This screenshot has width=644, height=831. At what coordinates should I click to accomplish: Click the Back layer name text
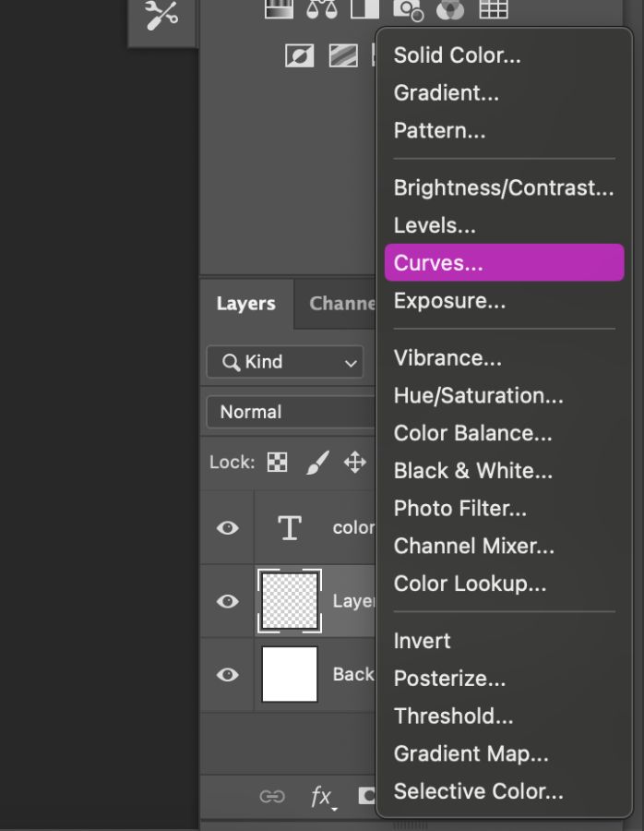point(353,674)
